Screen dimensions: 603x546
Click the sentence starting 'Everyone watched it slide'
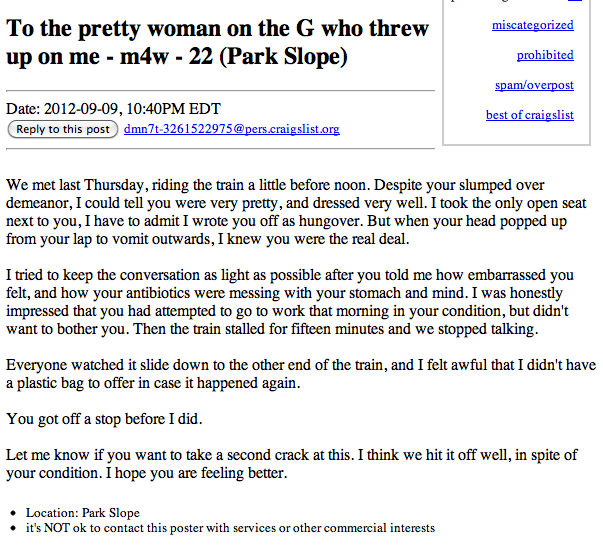tap(301, 374)
